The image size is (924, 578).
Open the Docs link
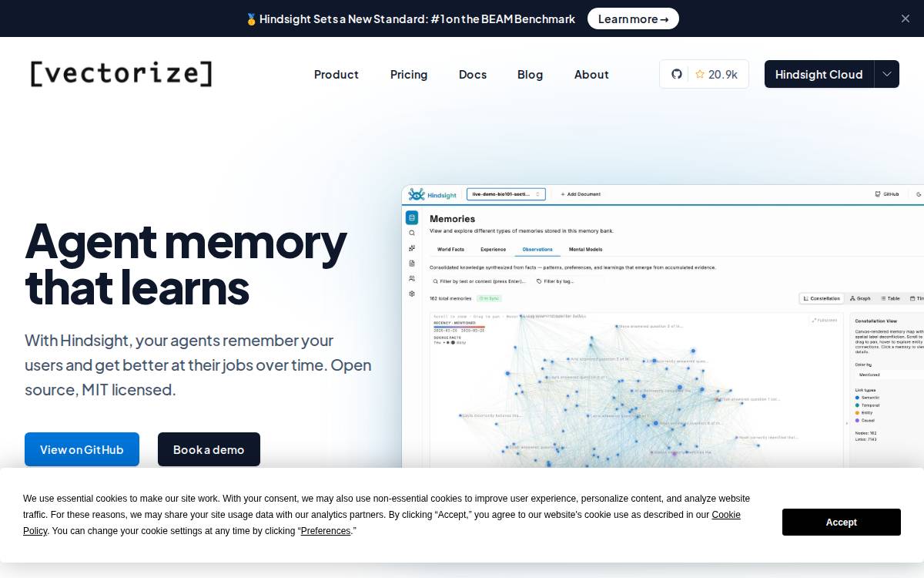(x=473, y=74)
